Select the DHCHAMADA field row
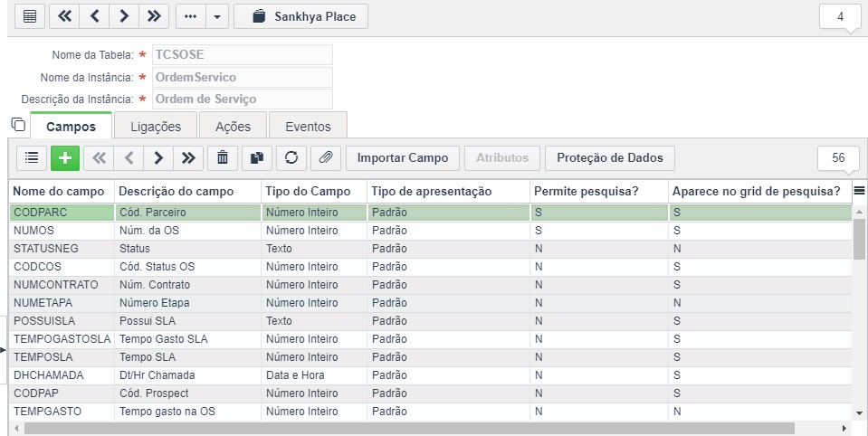This screenshot has width=868, height=436. pyautogui.click(x=431, y=375)
